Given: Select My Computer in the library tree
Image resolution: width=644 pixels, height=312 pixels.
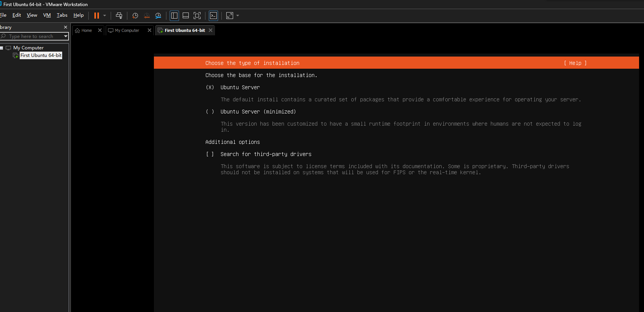Looking at the screenshot, I should click(x=28, y=48).
